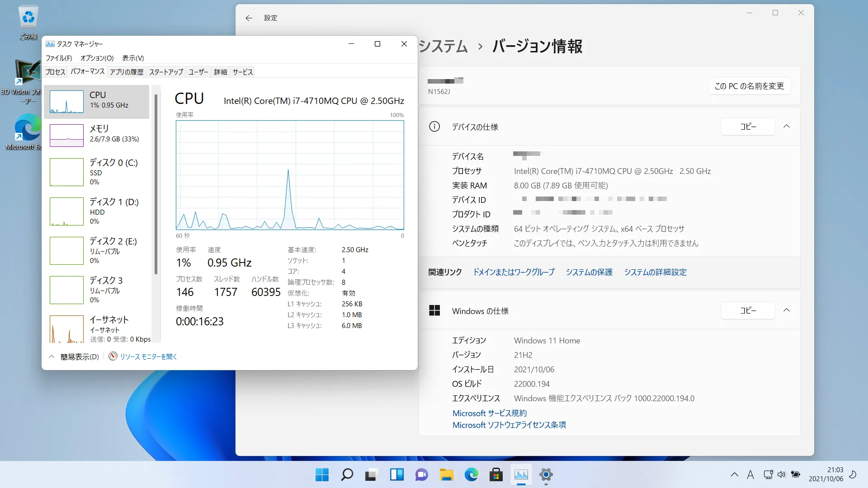The width and height of the screenshot is (868, 488).
Task: Switch to Settings gear on taskbar
Action: pyautogui.click(x=546, y=474)
